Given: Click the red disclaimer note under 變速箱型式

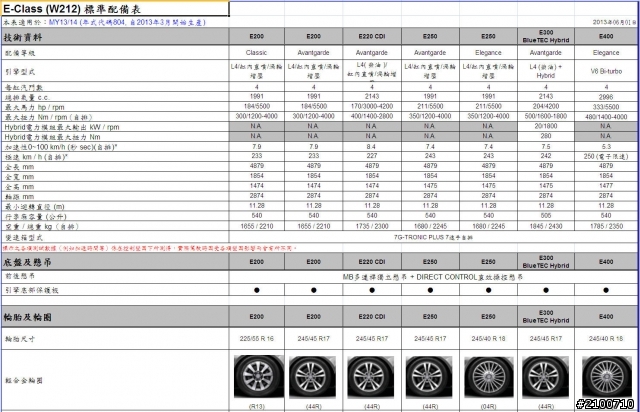Looking at the screenshot, I should [x=150, y=248].
